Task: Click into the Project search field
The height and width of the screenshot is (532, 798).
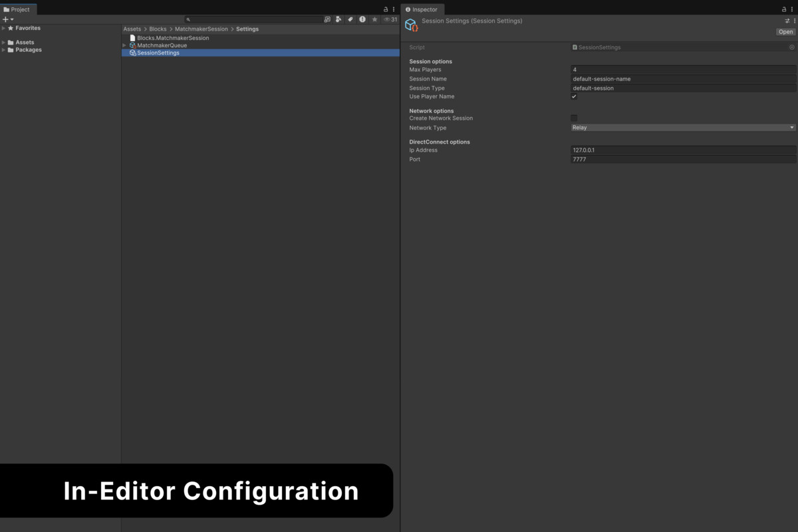Action: pos(254,19)
